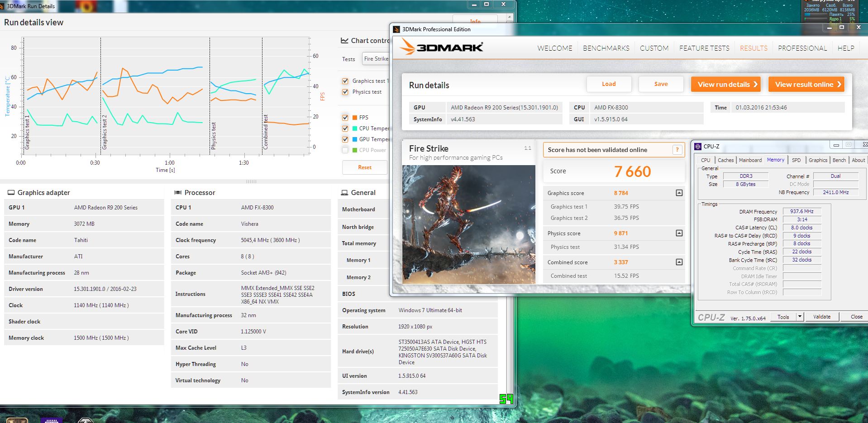Collapse the Graphics score section
Image resolution: width=868 pixels, height=423 pixels.
point(679,193)
